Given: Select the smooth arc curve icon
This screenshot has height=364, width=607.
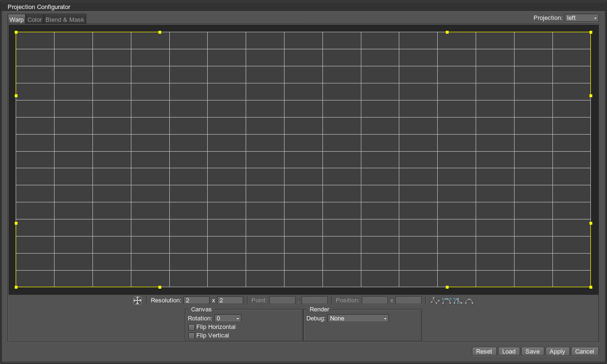Looking at the screenshot, I should [469, 300].
